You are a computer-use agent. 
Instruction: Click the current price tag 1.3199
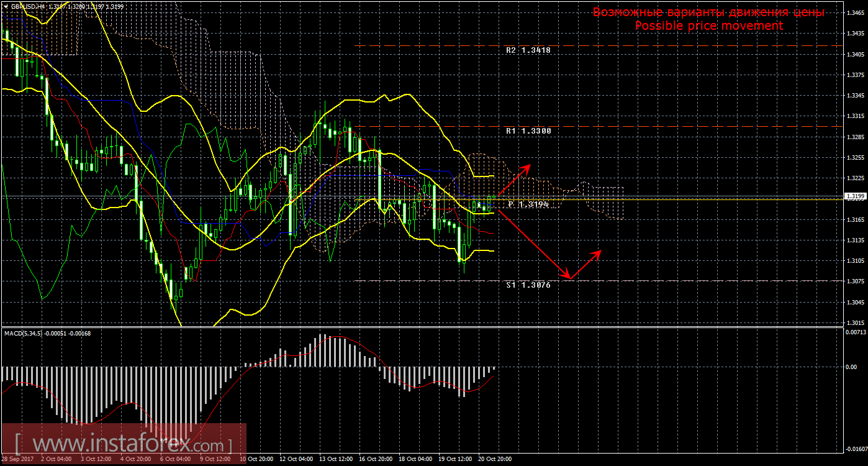pyautogui.click(x=854, y=196)
